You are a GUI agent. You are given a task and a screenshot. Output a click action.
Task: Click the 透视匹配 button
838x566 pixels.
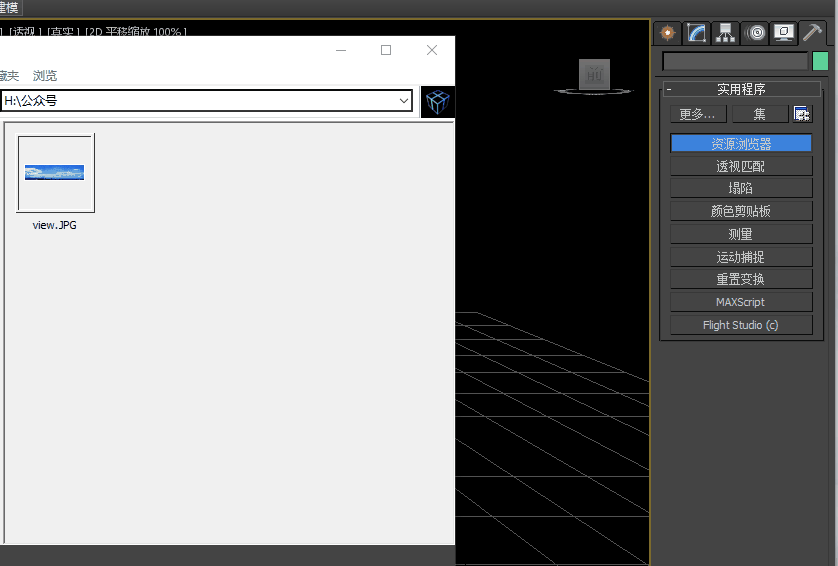741,166
